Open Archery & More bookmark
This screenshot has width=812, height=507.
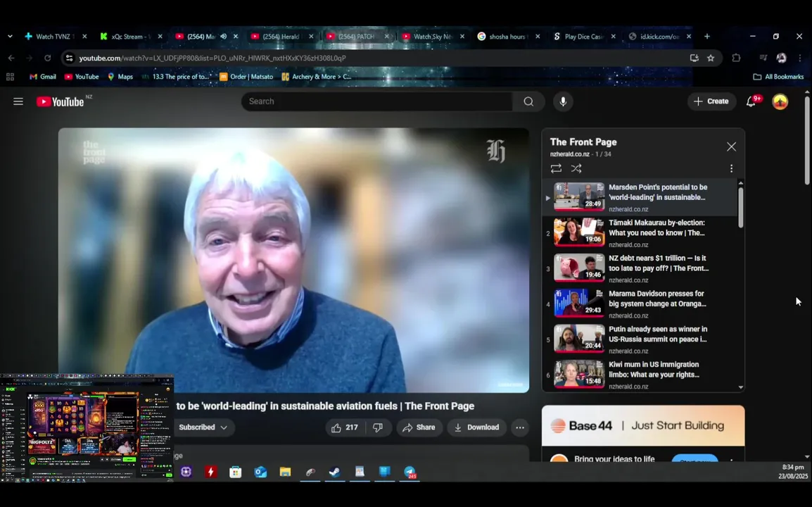point(316,77)
